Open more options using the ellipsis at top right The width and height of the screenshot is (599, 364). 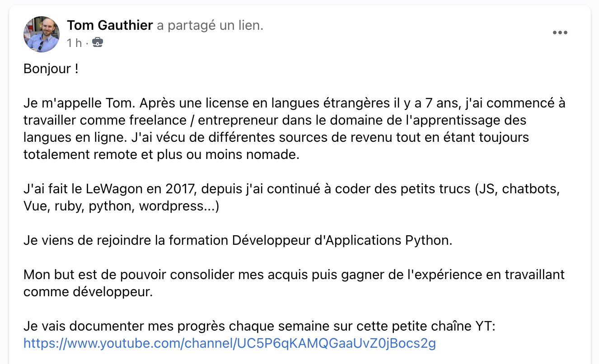click(560, 32)
